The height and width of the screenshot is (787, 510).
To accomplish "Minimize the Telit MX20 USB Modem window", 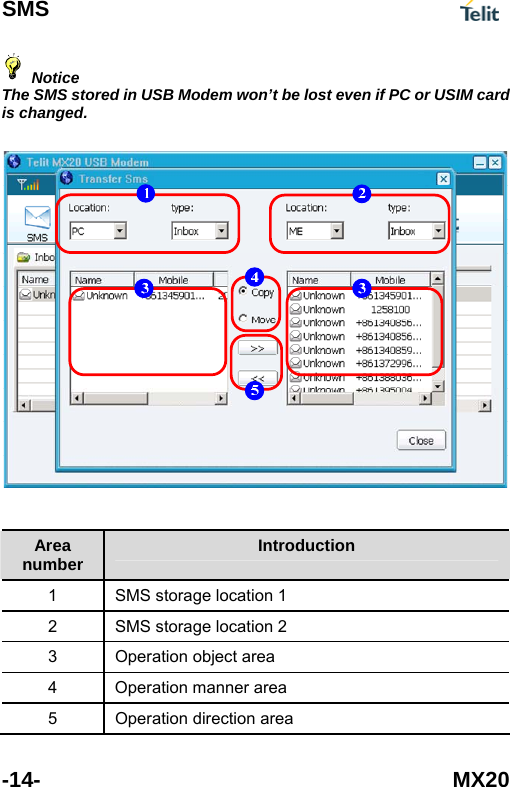I will coord(480,163).
